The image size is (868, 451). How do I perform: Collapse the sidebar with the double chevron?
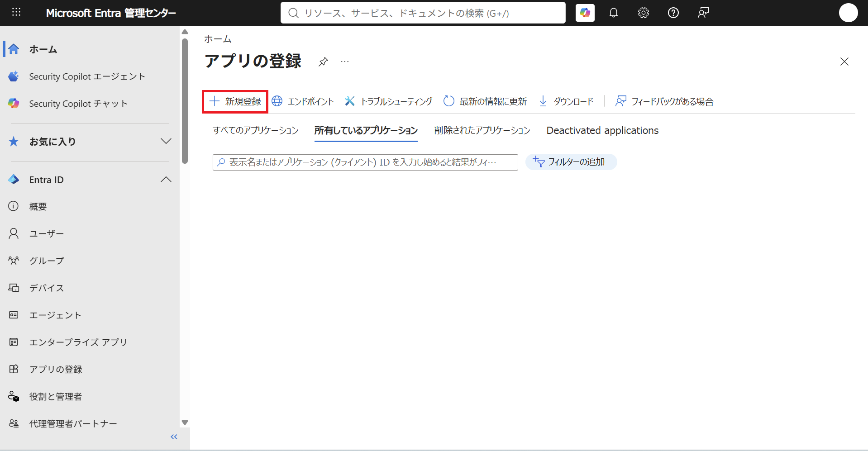[x=174, y=437]
